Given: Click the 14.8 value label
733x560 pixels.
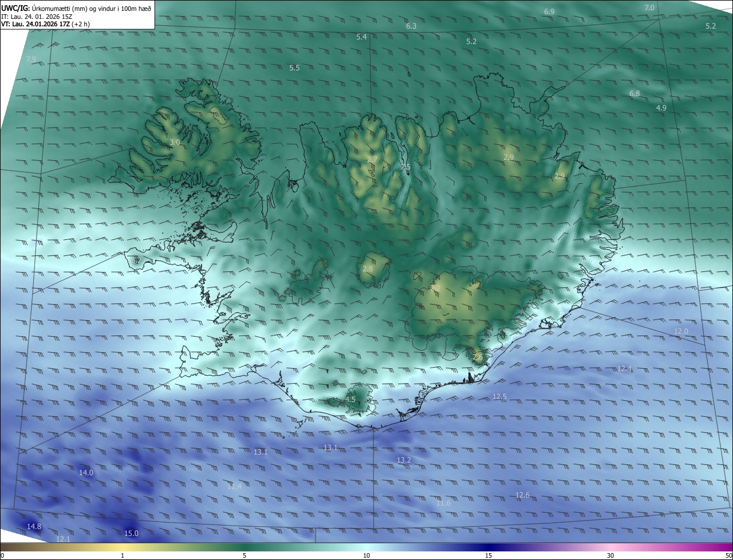Looking at the screenshot, I should (x=34, y=526).
